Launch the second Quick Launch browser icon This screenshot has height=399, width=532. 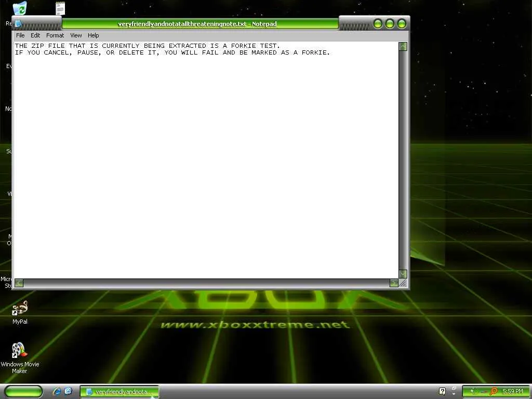coord(68,391)
